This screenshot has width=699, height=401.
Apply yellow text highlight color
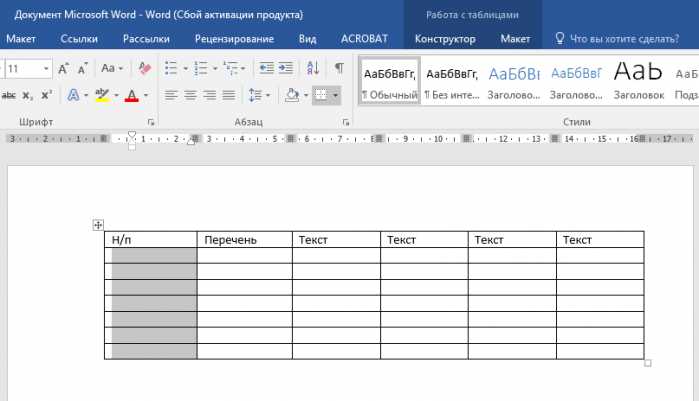coord(103,95)
